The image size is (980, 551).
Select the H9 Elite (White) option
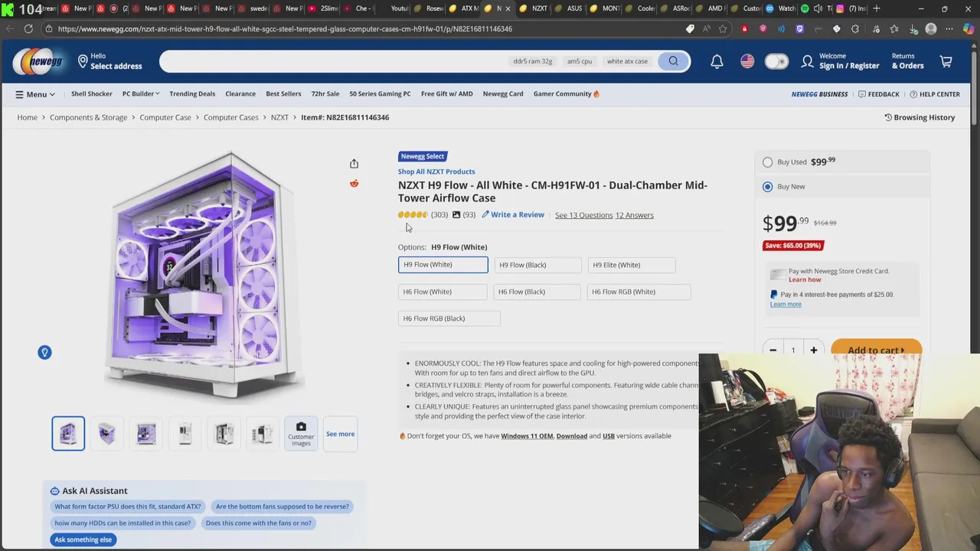[x=632, y=265]
